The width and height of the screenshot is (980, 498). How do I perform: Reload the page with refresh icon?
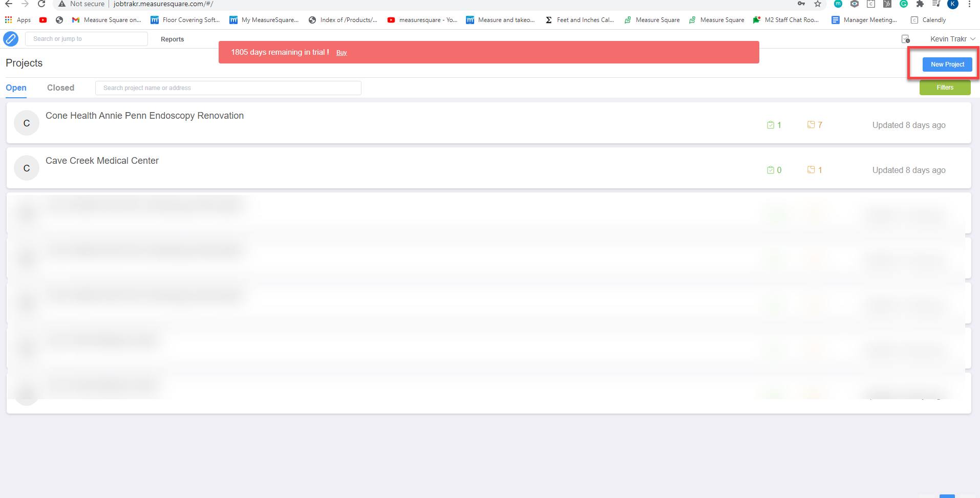tap(41, 4)
